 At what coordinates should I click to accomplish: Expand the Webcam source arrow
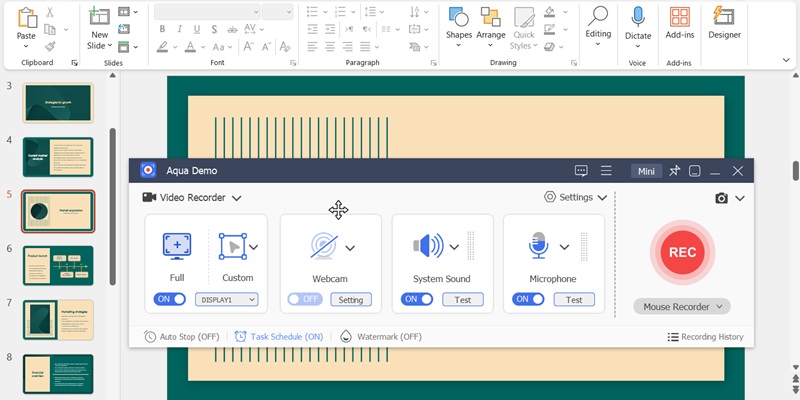[x=350, y=248]
